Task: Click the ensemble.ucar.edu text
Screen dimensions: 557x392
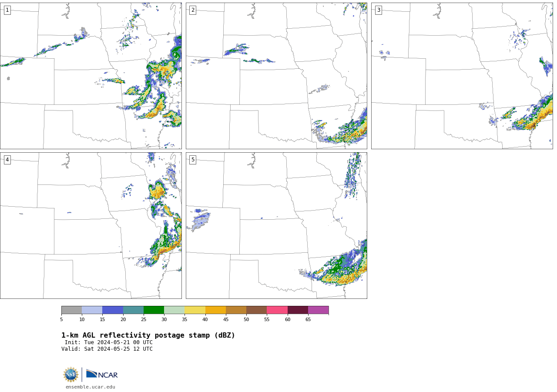Action: (x=91, y=387)
